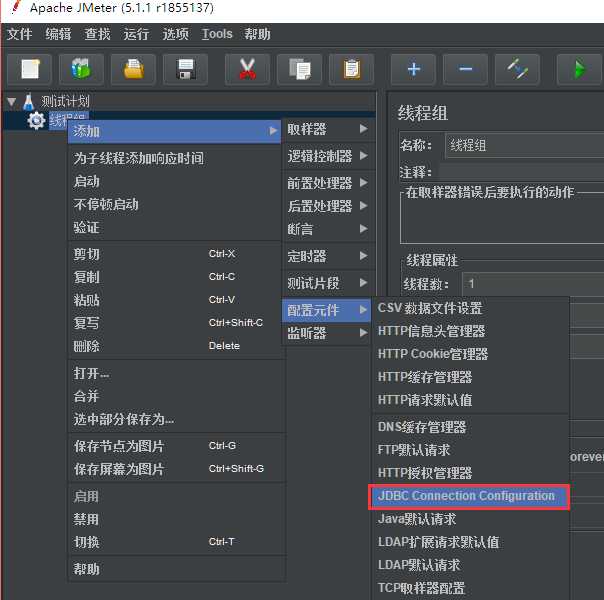Image resolution: width=604 pixels, height=600 pixels.
Task: Click the New test plan toolbar icon
Action: pos(30,69)
